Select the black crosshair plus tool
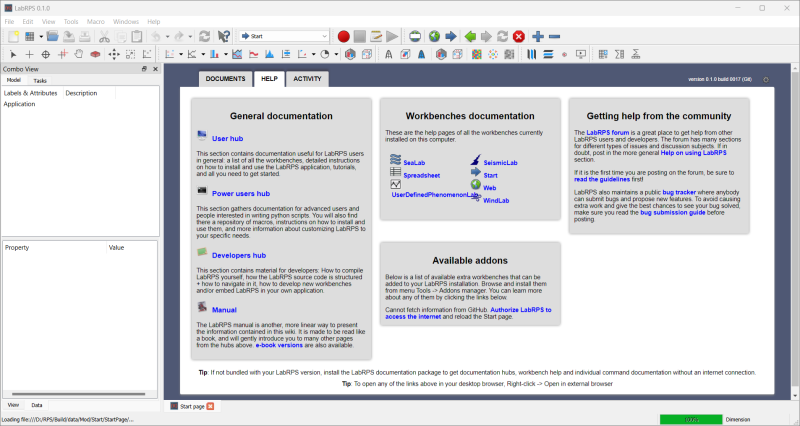 pos(30,54)
